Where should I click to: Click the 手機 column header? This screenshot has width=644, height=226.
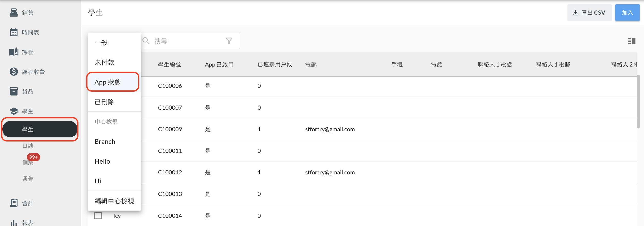coord(397,64)
